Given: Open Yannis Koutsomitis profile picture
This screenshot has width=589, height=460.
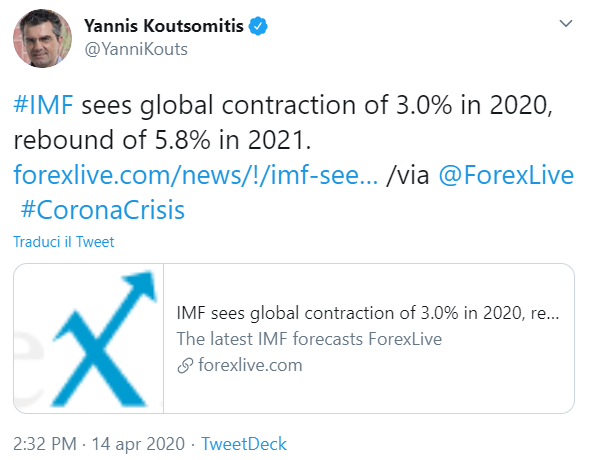Looking at the screenshot, I should [42, 39].
